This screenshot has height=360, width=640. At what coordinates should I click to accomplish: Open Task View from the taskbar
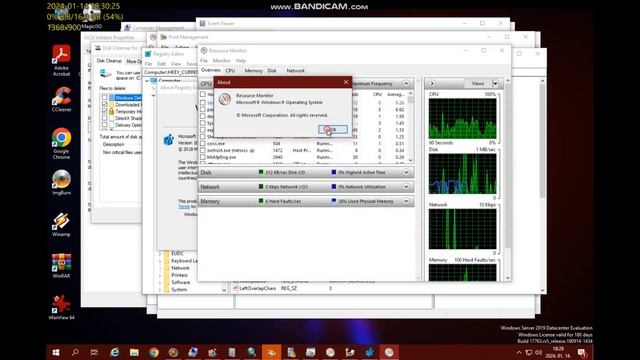click(94, 352)
